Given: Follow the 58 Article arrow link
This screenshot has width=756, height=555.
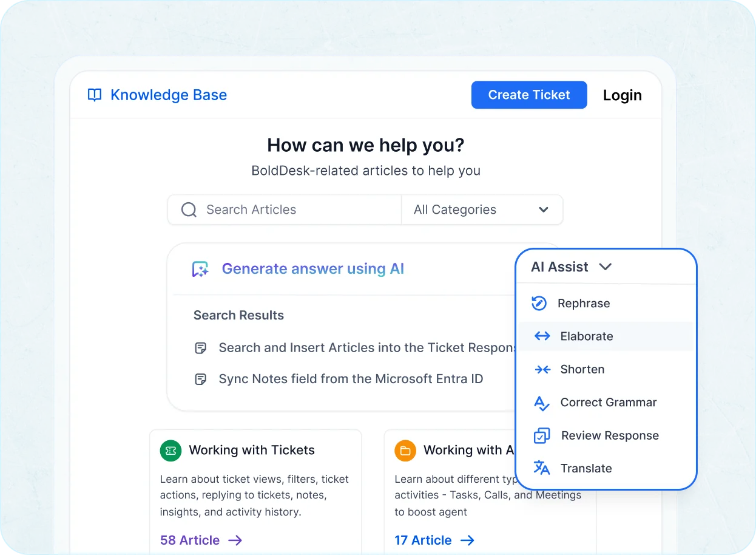Looking at the screenshot, I should [x=200, y=540].
